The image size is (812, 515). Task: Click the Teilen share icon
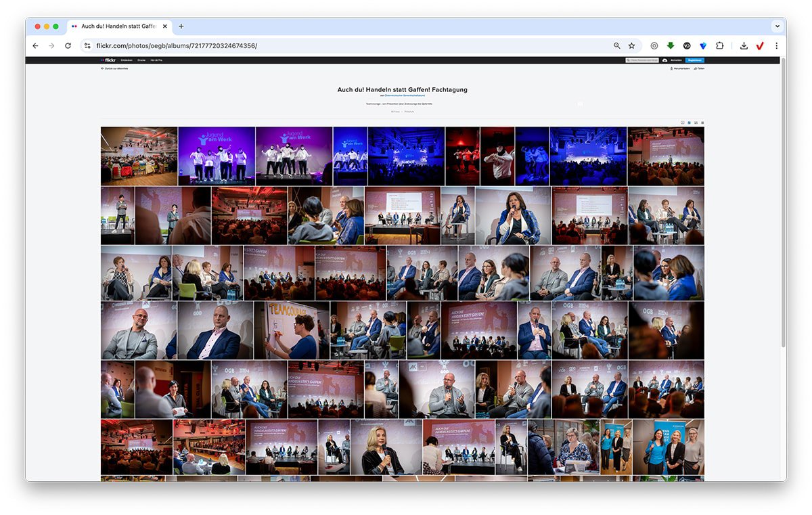699,68
